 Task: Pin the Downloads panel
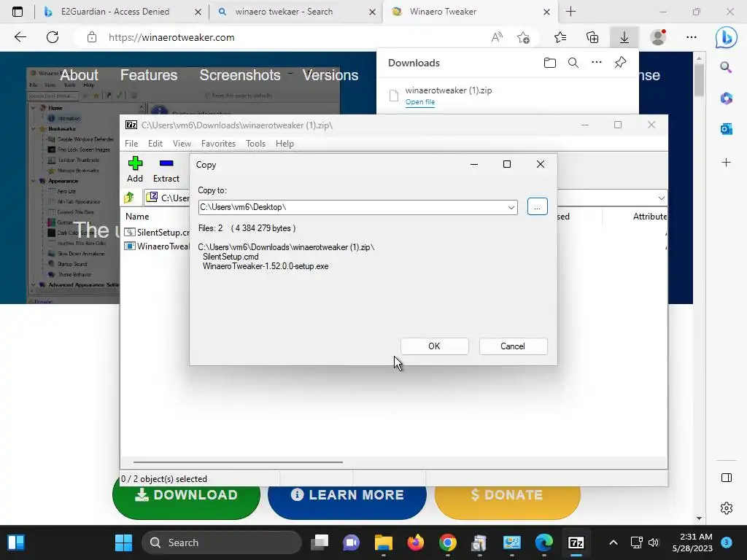620,63
